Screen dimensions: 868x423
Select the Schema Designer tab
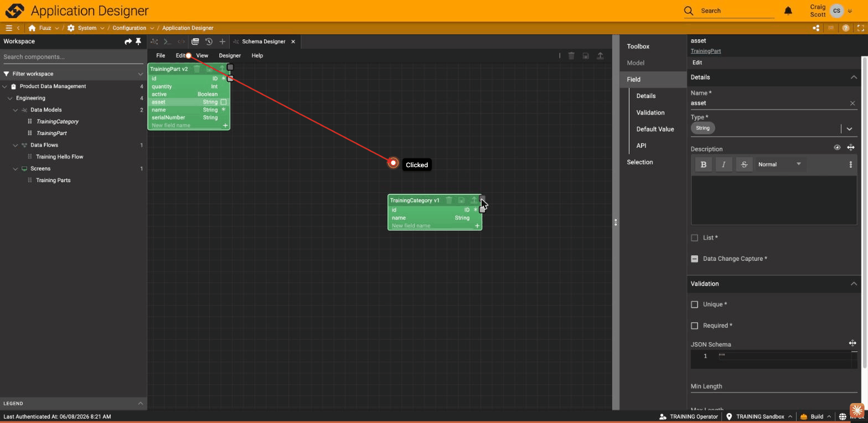263,42
